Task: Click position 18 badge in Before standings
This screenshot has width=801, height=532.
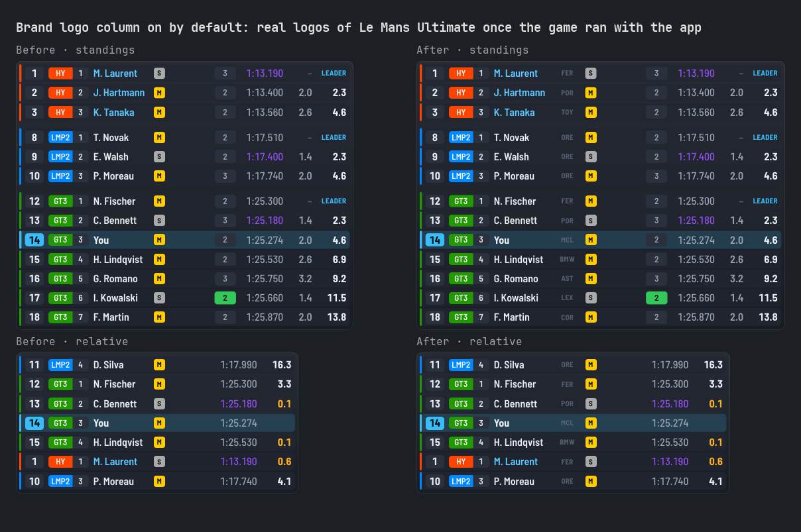Action: pos(34,317)
